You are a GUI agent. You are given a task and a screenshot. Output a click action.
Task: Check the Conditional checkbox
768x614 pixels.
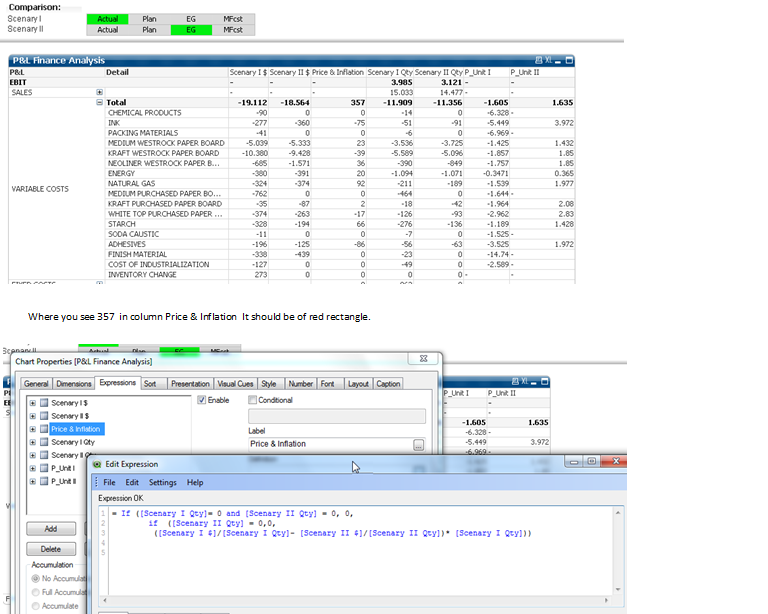252,400
